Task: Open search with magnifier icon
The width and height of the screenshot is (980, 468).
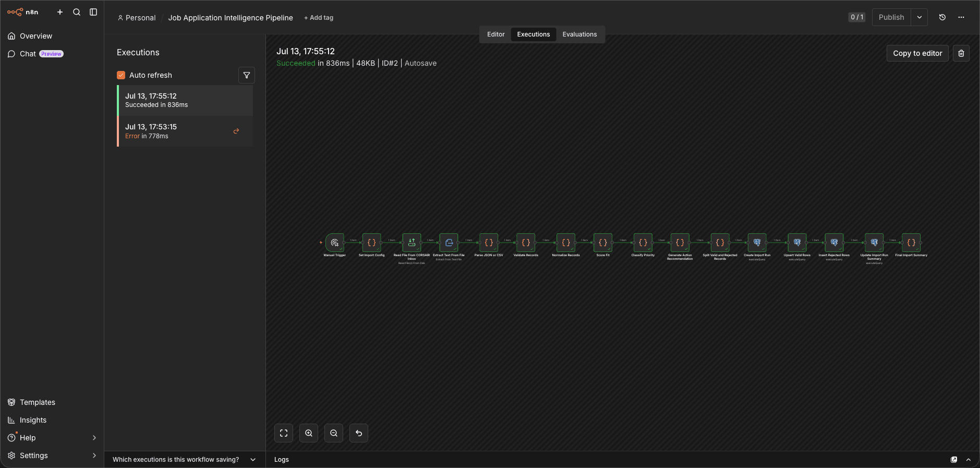Action: (77, 12)
